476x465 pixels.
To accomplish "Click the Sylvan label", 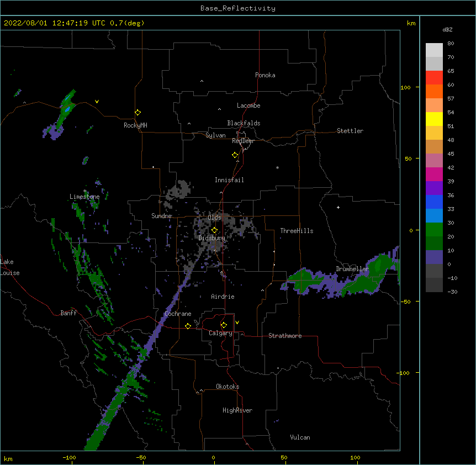I will click(x=215, y=135).
